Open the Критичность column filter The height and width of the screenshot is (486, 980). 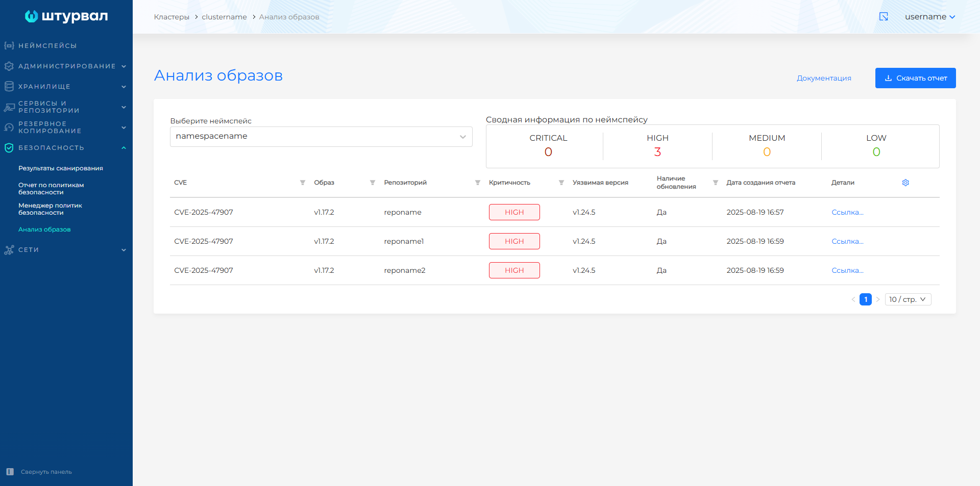(x=561, y=183)
